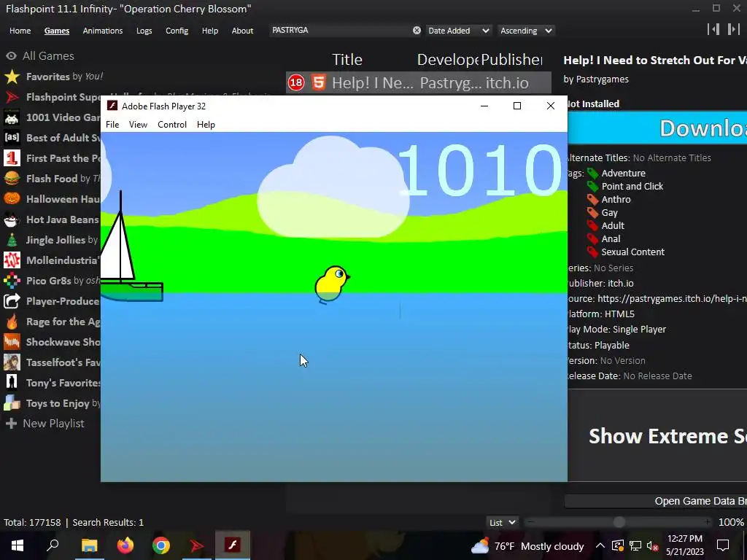The image size is (747, 560).
Task: Open Flashpoint Help tab
Action: [x=209, y=31]
